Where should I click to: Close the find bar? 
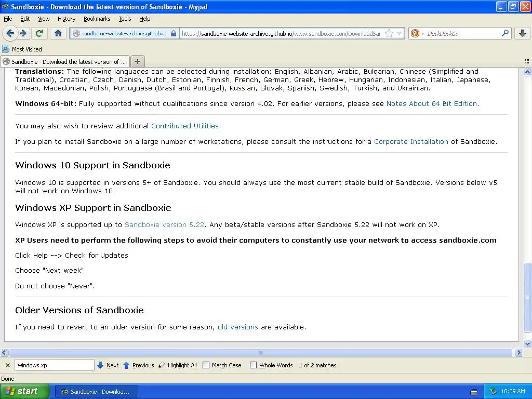tap(7, 365)
